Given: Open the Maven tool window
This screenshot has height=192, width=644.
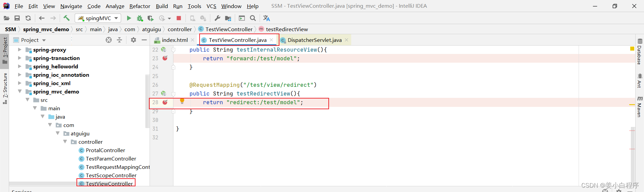Looking at the screenshot, I should (x=640, y=107).
